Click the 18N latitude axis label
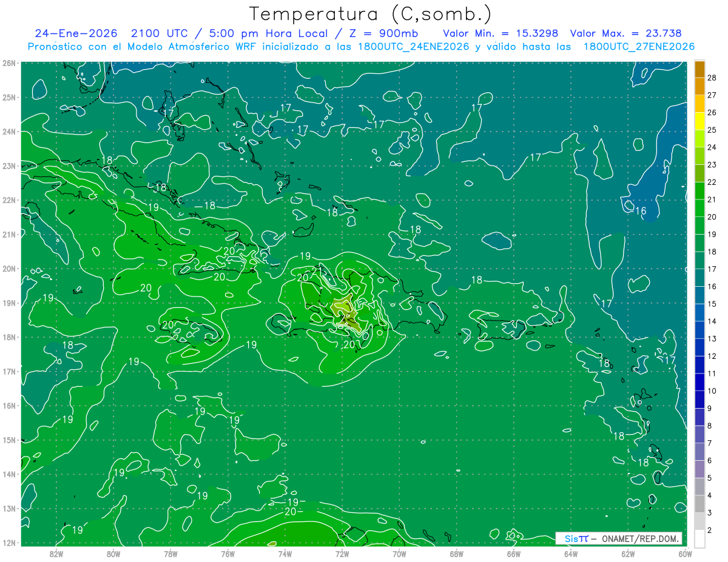Screen dimensions: 728x562 pyautogui.click(x=8, y=337)
